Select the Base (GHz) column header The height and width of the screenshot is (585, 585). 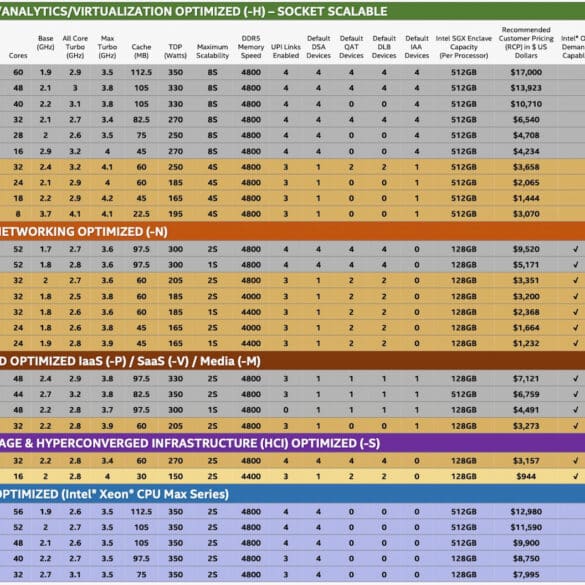tap(46, 43)
